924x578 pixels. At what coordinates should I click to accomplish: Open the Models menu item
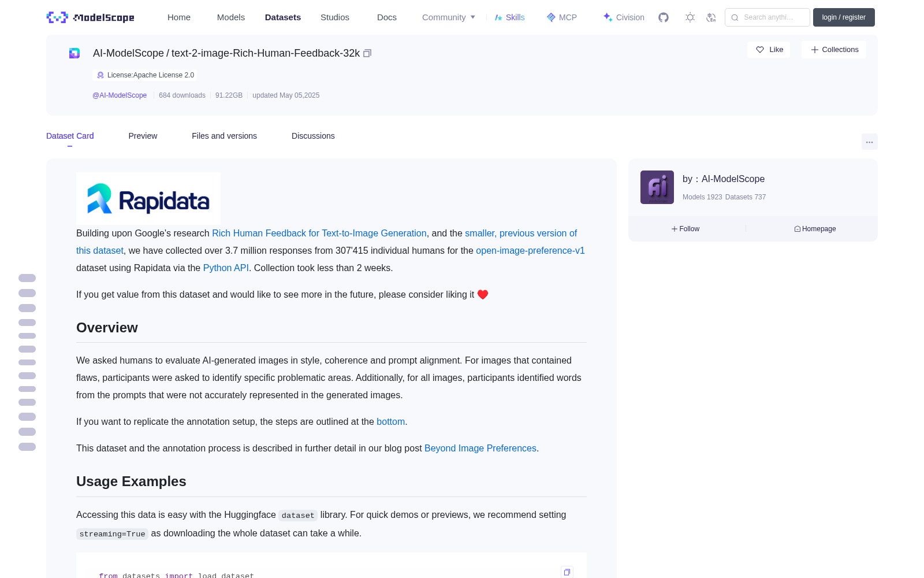[x=231, y=17]
